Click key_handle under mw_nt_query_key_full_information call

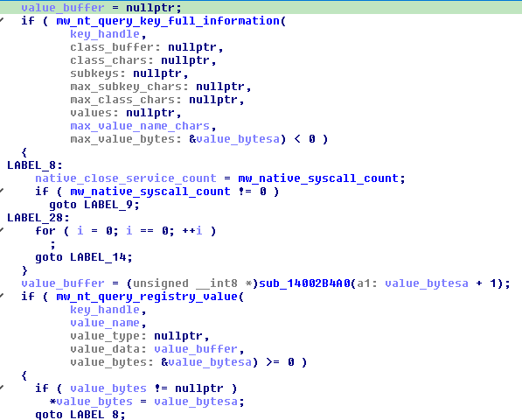(105, 33)
